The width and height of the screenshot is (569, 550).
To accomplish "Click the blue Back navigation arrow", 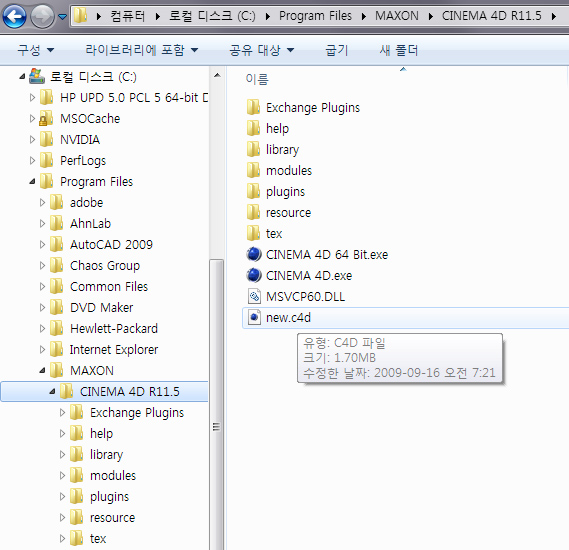I will pos(14,16).
